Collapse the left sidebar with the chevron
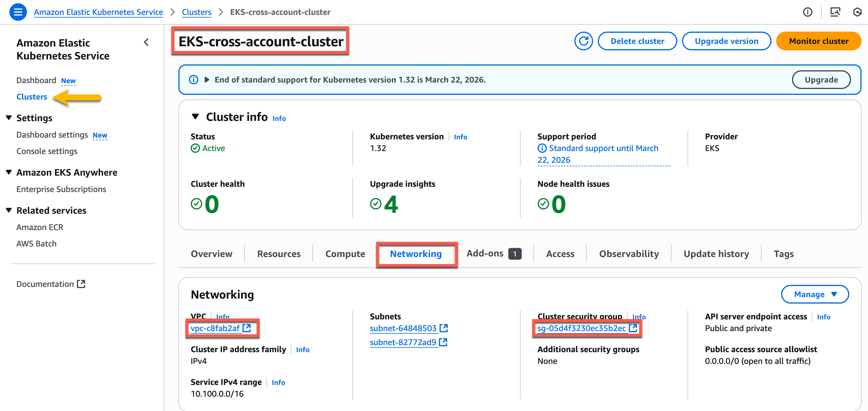This screenshot has width=868, height=411. pyautogui.click(x=146, y=42)
